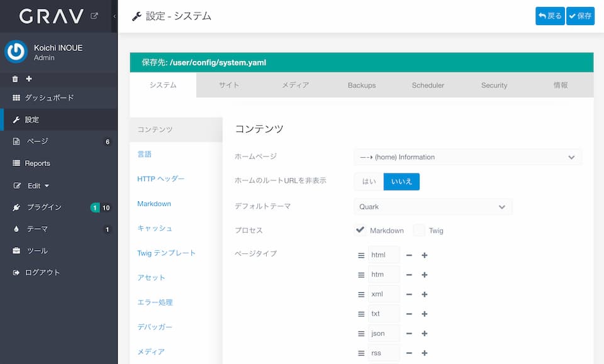Click the plus icon in sidebar quick tray
This screenshot has height=364, width=604.
(29, 79)
